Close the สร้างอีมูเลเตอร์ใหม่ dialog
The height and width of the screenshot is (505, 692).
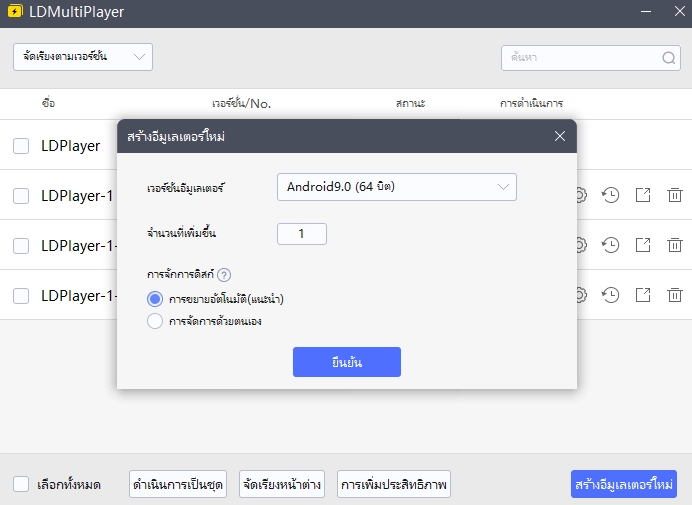(x=559, y=136)
